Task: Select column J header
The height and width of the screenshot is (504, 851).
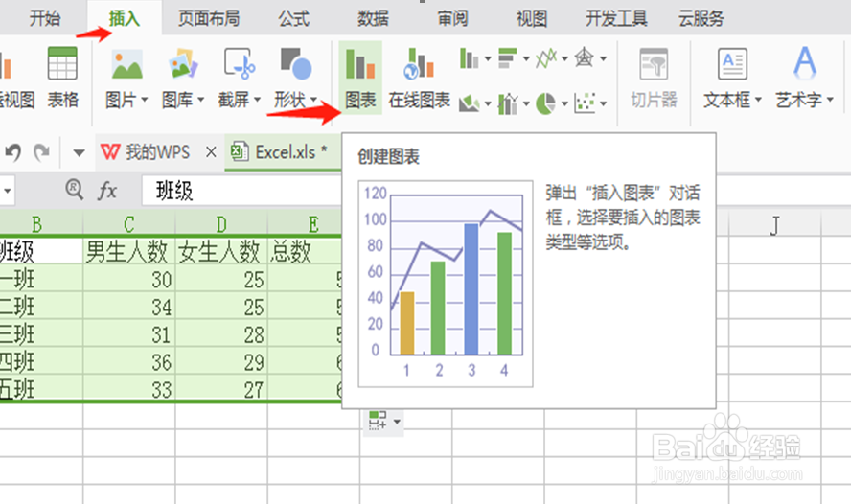Action: pyautogui.click(x=775, y=223)
